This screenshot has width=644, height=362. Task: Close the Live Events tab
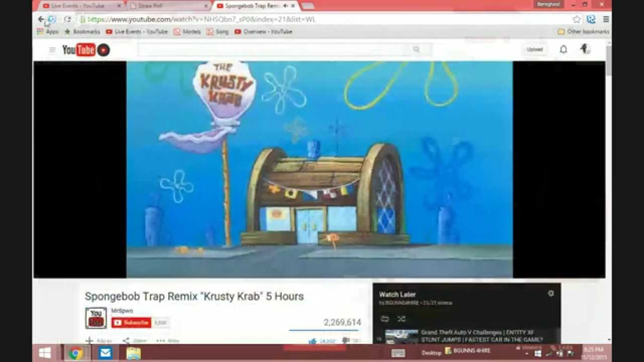[x=119, y=6]
